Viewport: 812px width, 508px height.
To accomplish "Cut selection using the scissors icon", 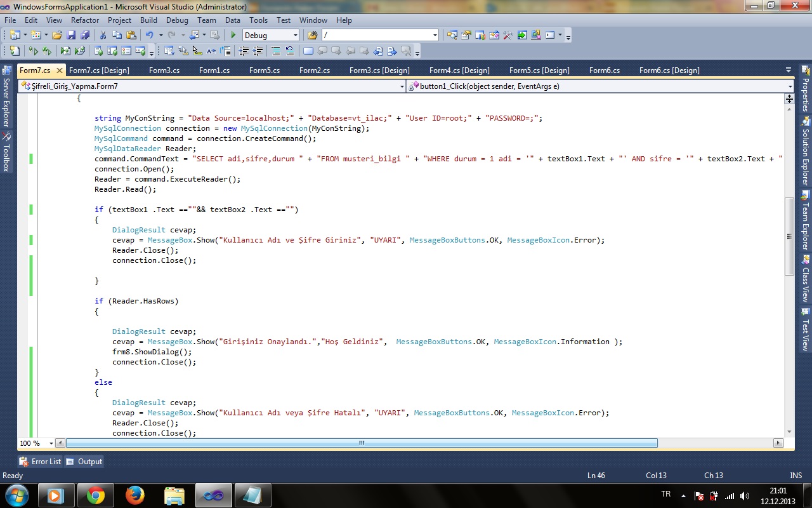I will [103, 36].
